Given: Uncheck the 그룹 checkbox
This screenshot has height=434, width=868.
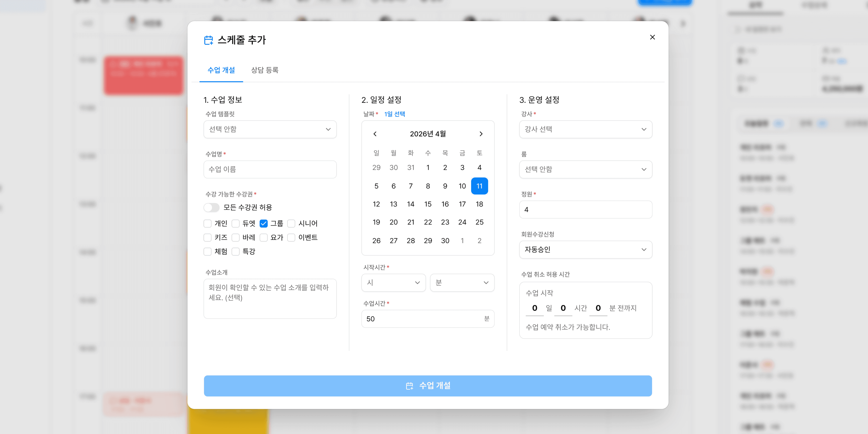Looking at the screenshot, I should 264,223.
